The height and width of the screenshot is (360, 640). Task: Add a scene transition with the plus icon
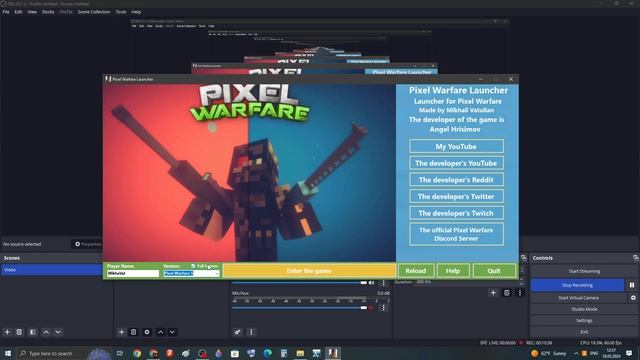tap(493, 293)
